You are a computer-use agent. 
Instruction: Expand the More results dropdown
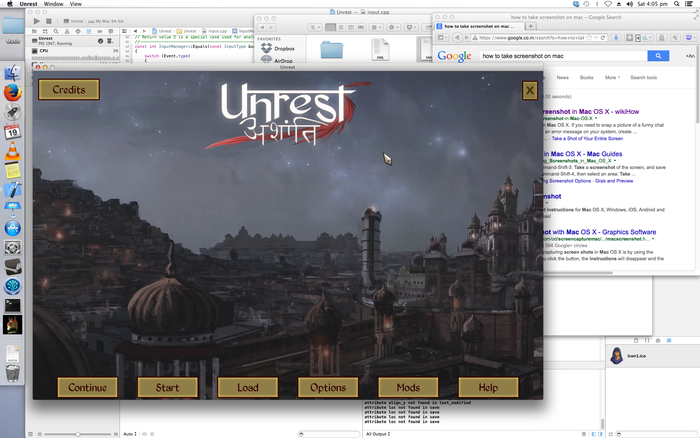(612, 78)
